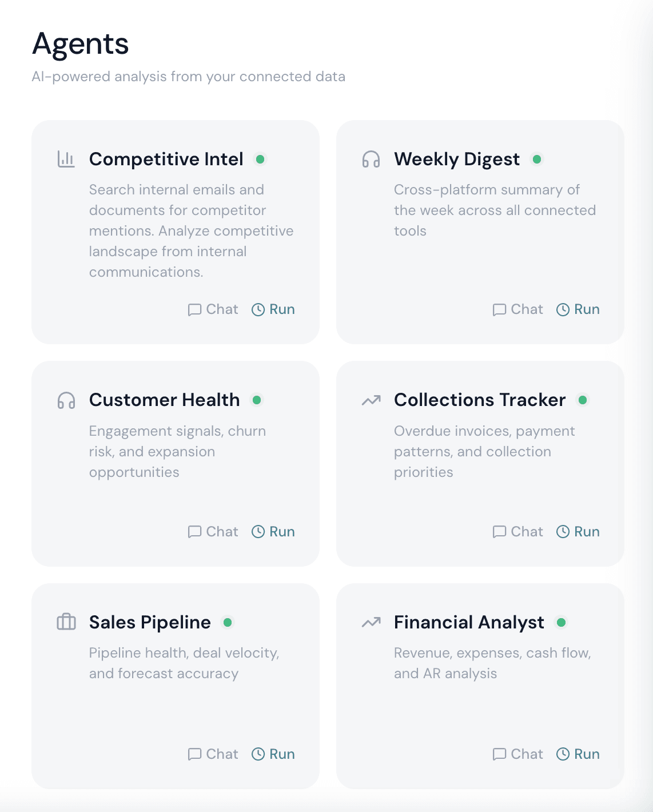Run the Collections Tracker agent

click(x=578, y=532)
